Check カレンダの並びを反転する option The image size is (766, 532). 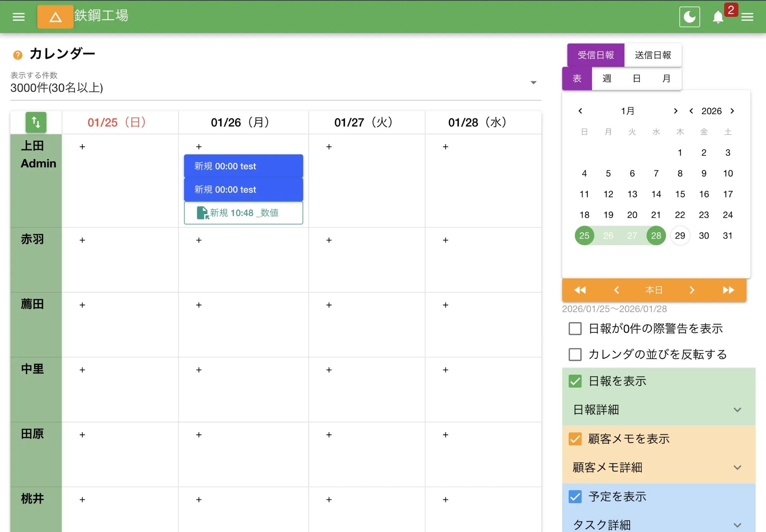(575, 354)
